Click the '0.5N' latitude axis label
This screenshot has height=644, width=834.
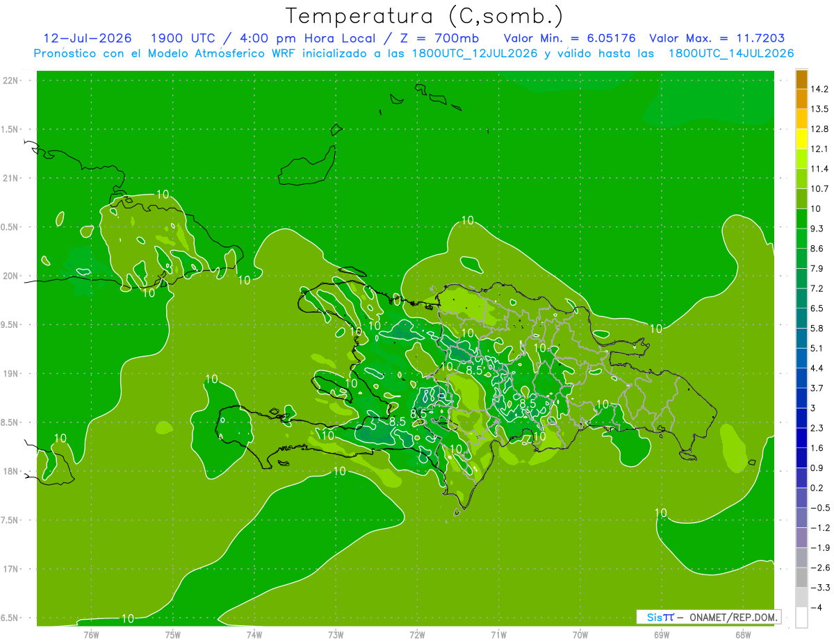10,227
